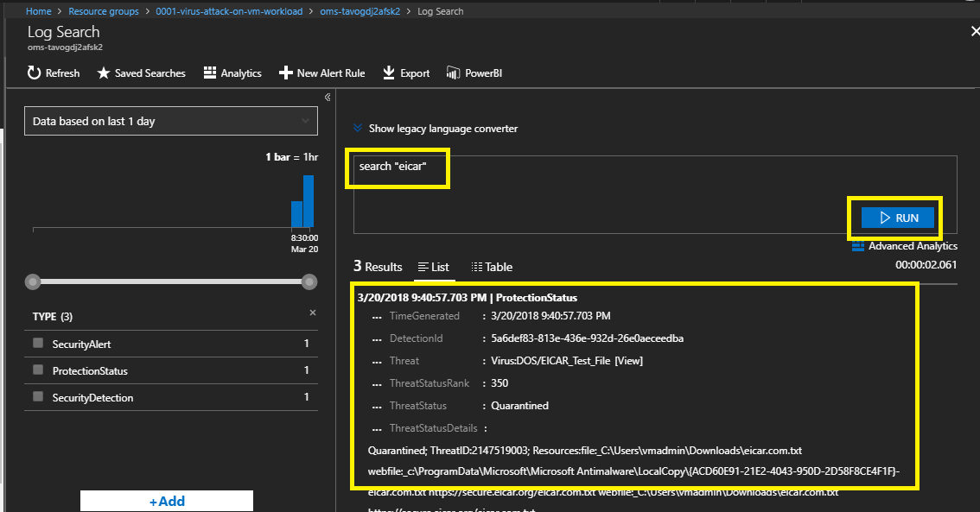
Task: Click the Refresh icon
Action: click(34, 73)
